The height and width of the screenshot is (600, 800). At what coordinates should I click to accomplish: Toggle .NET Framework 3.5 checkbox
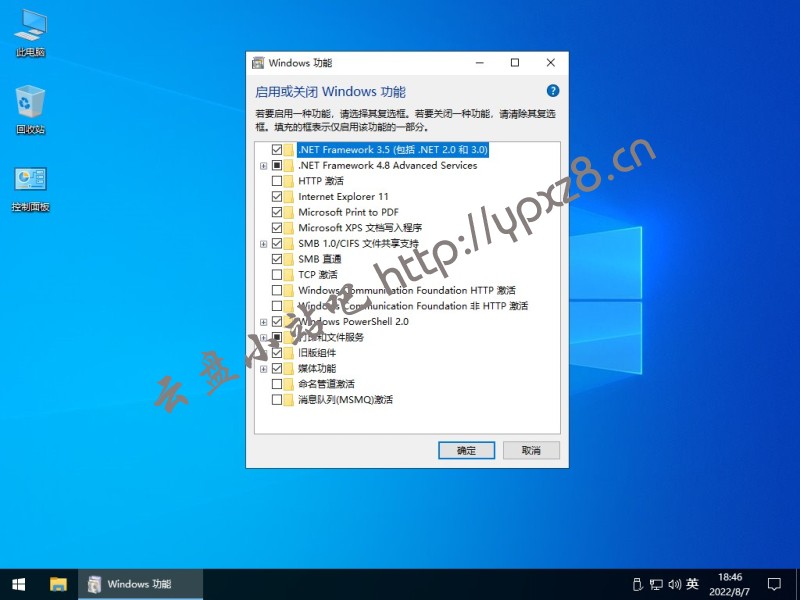point(277,150)
